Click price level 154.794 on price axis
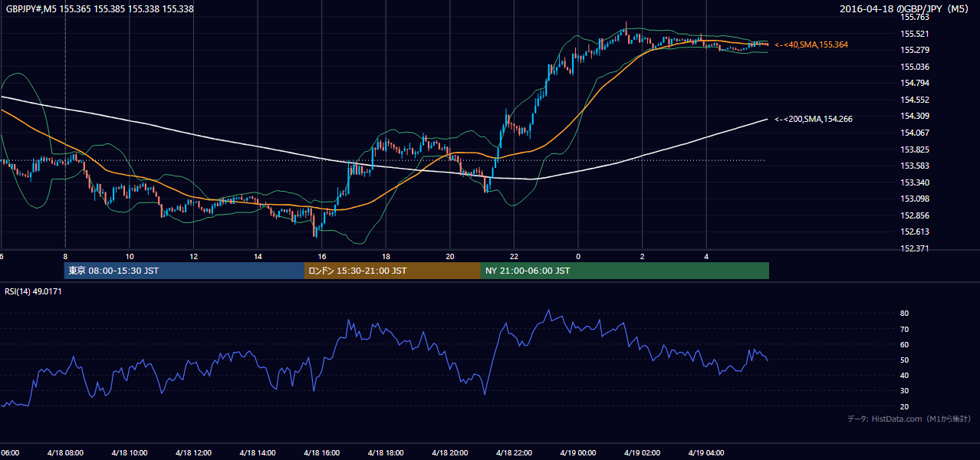Viewport: 980px width, 460px height. (915, 84)
